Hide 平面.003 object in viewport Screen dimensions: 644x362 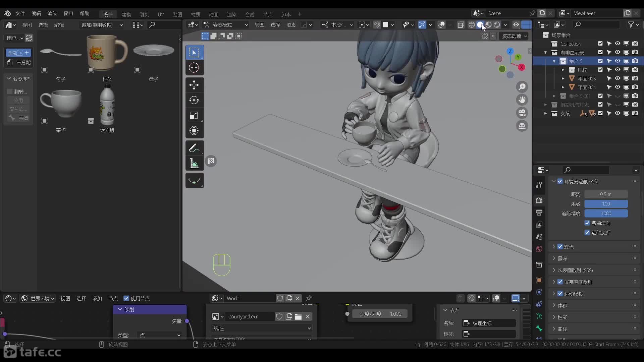(618, 78)
